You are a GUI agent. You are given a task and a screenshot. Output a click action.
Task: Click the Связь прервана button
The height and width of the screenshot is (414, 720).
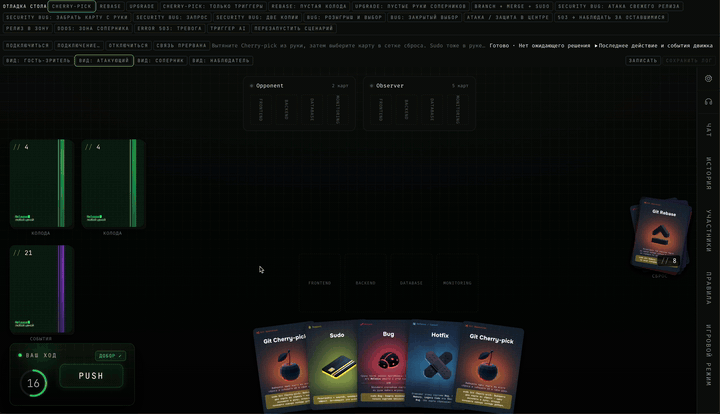point(181,45)
